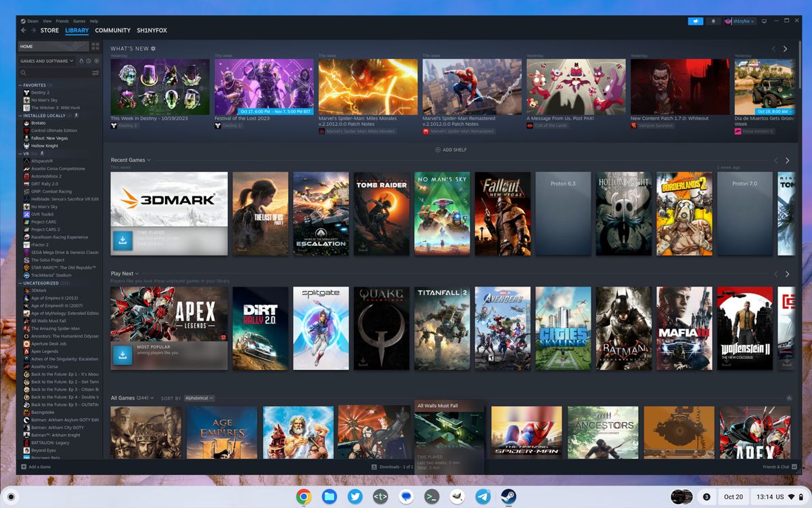
Task: Show next What's New items
Action: (x=785, y=49)
